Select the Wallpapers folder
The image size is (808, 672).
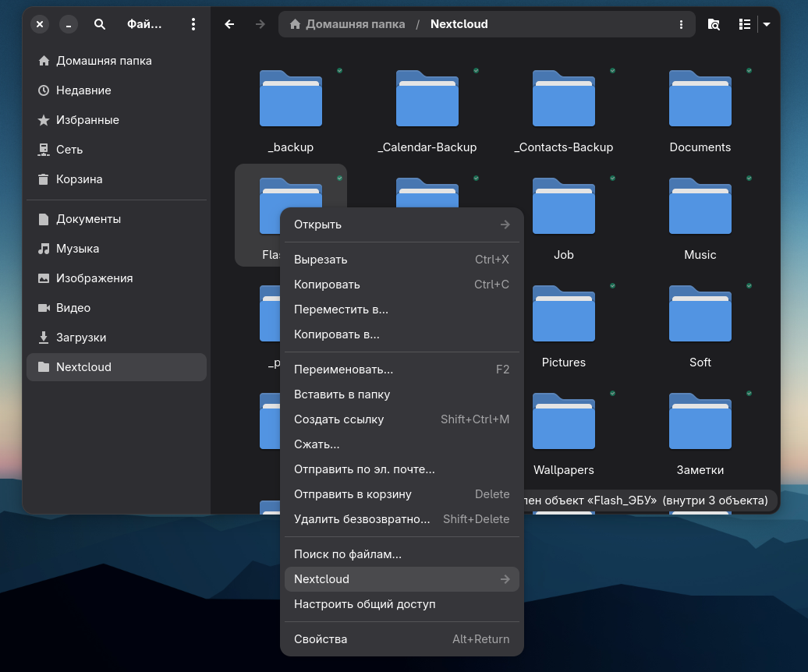563,422
